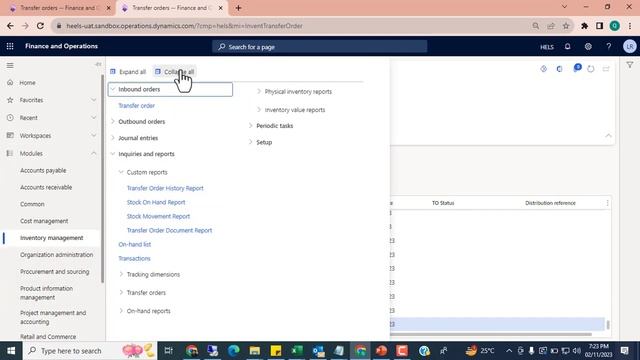The width and height of the screenshot is (640, 360).
Task: Click the Home icon in sidebar
Action: (10, 82)
